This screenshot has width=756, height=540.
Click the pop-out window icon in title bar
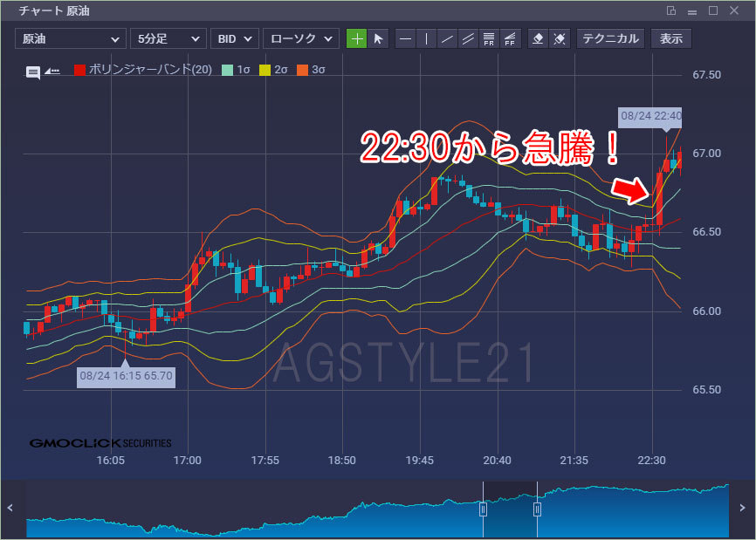point(671,10)
